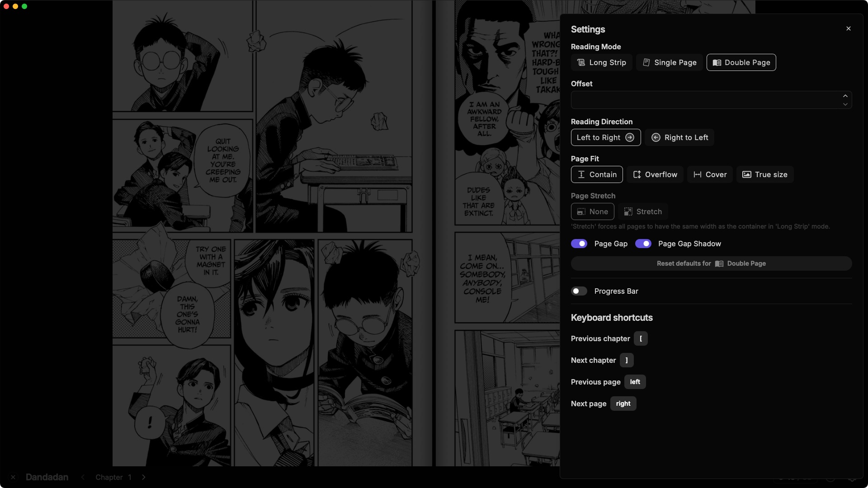Go to the next chapter arrow
Screen dimensions: 868x488
pos(144,477)
